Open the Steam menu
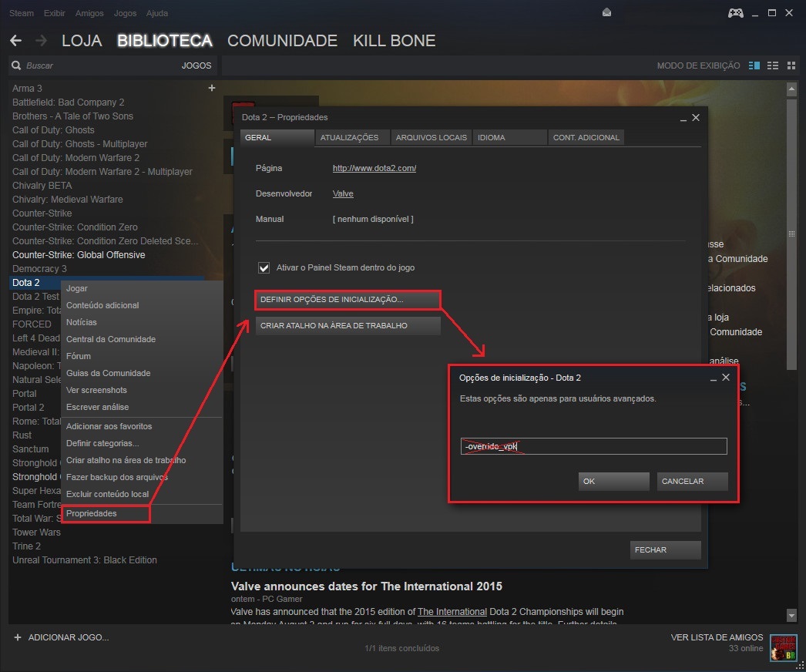Screen dimensions: 806x672 coord(22,13)
